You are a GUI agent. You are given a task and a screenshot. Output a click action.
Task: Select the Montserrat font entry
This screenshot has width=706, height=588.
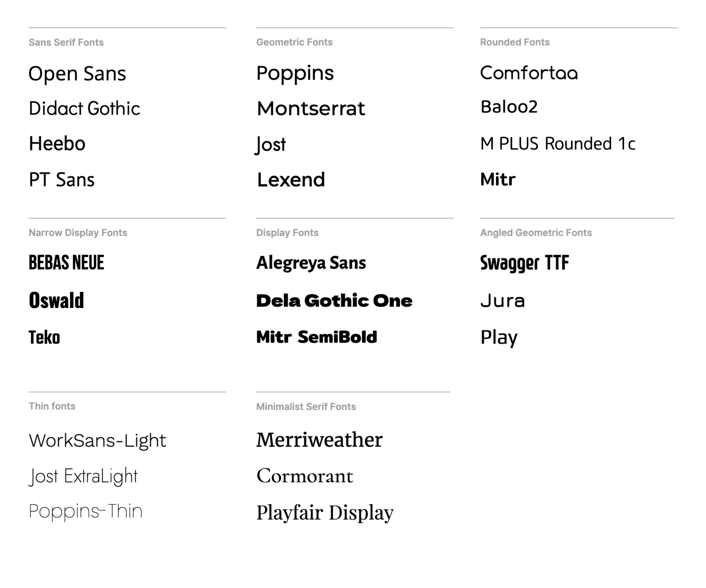pyautogui.click(x=311, y=109)
